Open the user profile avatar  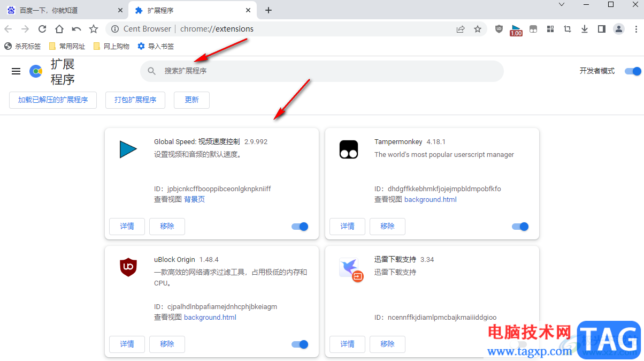click(619, 29)
